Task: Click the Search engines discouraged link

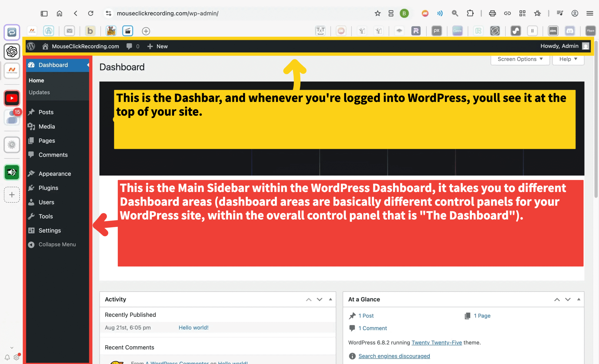Action: click(394, 356)
